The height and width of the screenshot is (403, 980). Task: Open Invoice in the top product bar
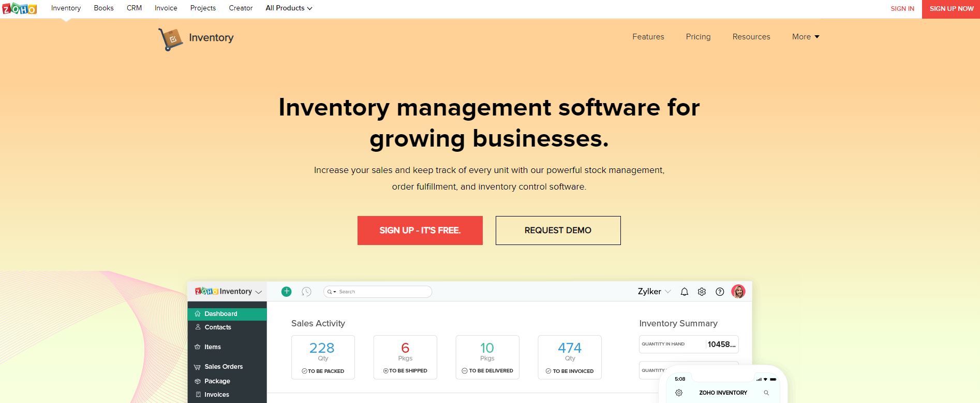tap(166, 8)
